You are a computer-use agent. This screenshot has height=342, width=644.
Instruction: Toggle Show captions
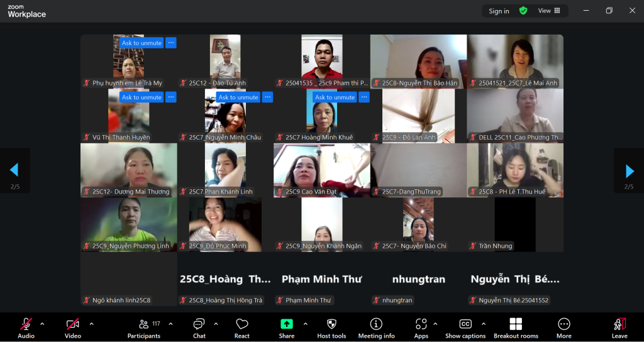[465, 327]
